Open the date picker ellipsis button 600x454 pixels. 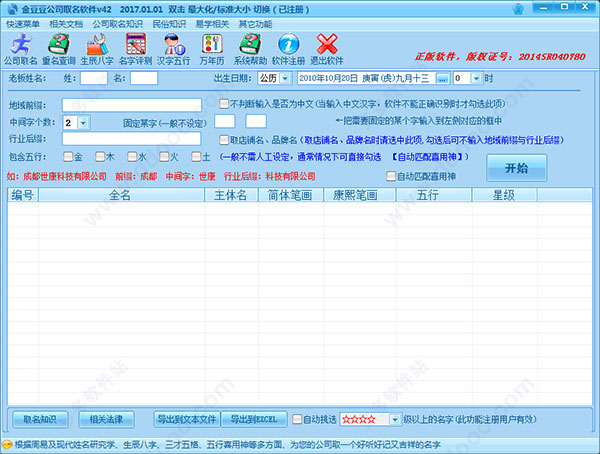tap(442, 78)
